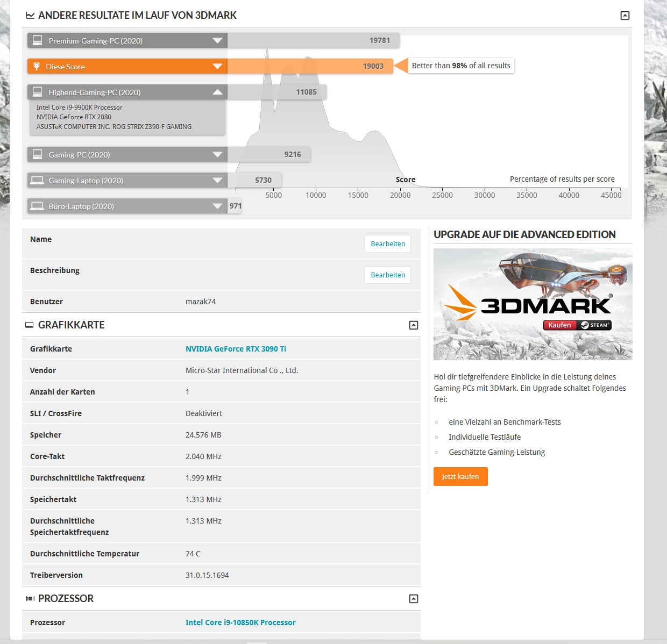Image resolution: width=667 pixels, height=644 pixels.
Task: Click the 20000 axis tick label
Action: tap(400, 195)
